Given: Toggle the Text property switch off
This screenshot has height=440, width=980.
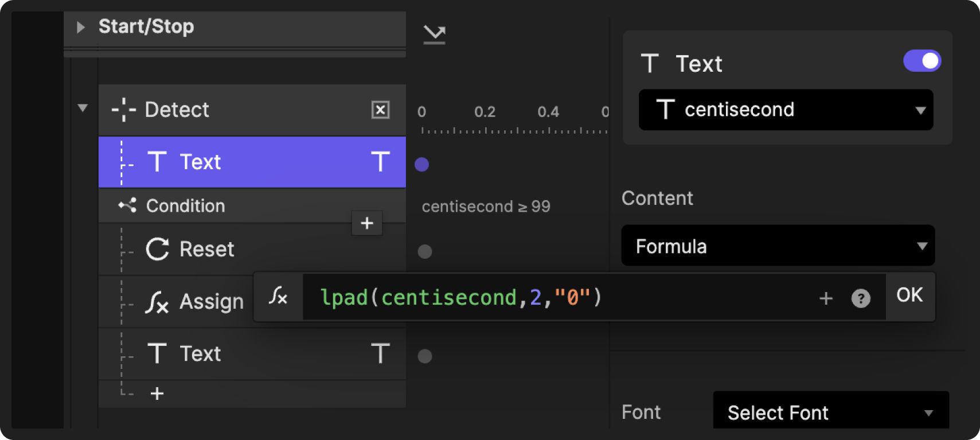Looking at the screenshot, I should (922, 61).
